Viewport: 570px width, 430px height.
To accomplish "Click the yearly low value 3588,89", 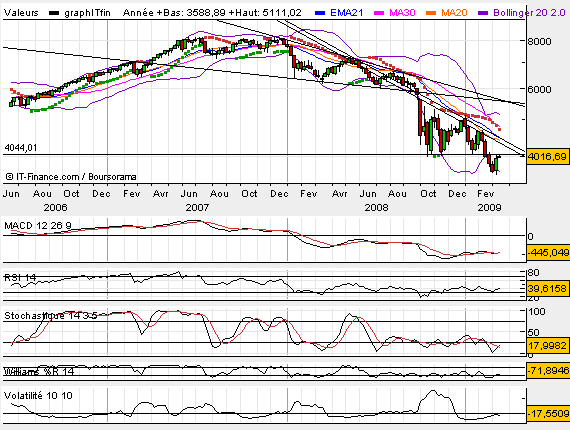I will click(x=206, y=13).
